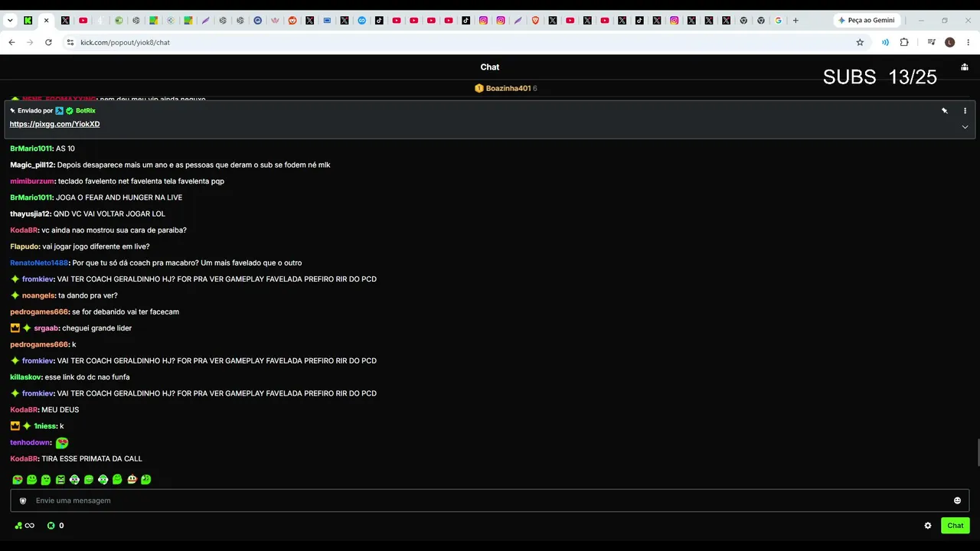Click the subscriber badge beside noangels

click(x=15, y=295)
